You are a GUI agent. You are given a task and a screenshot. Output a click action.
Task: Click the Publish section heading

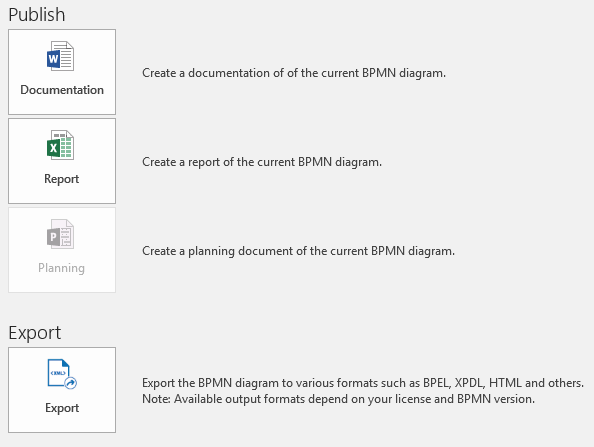(x=37, y=15)
